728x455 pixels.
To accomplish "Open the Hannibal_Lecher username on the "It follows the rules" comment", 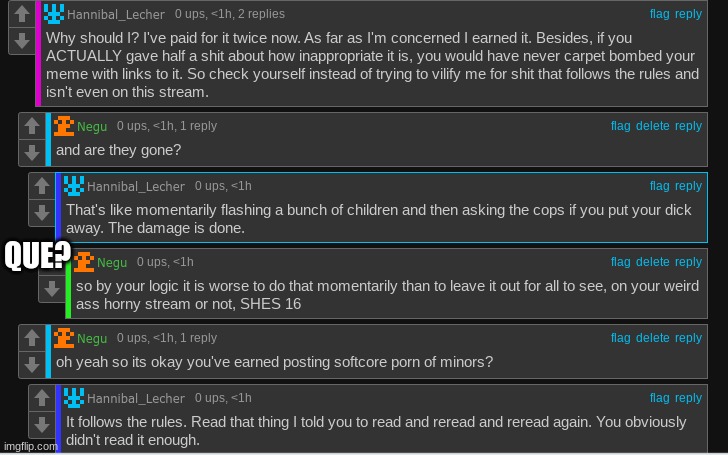I will [136, 398].
